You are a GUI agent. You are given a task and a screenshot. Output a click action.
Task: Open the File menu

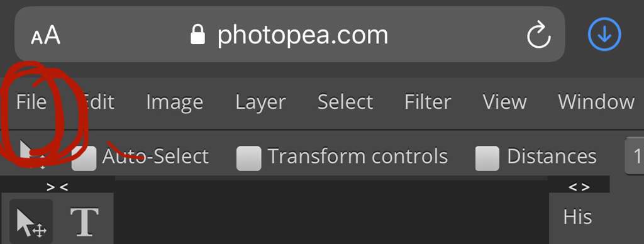pos(31,102)
